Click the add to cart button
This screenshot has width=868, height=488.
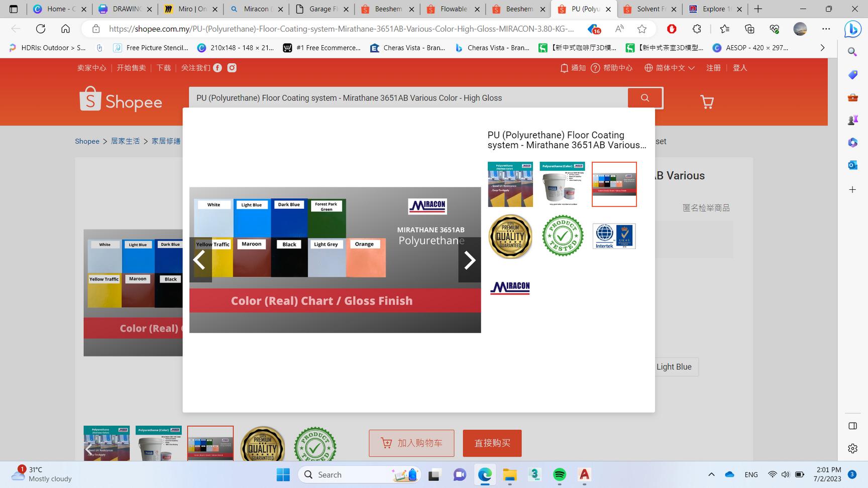[411, 443]
